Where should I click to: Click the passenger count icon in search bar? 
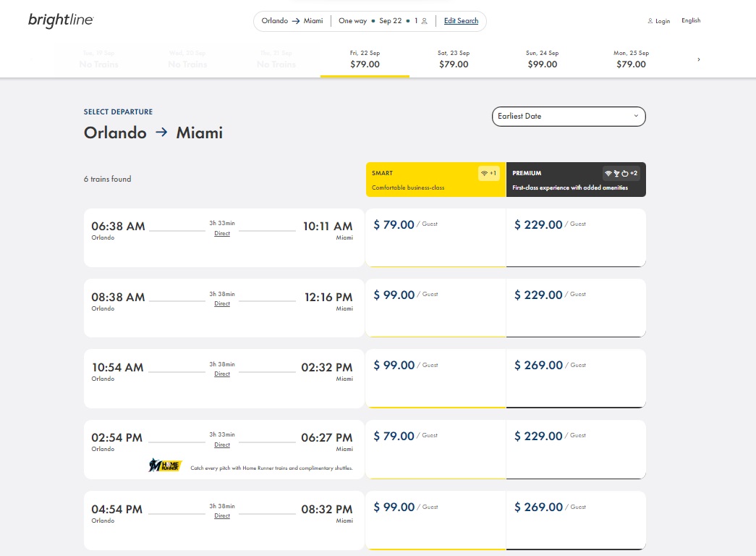pyautogui.click(x=424, y=21)
